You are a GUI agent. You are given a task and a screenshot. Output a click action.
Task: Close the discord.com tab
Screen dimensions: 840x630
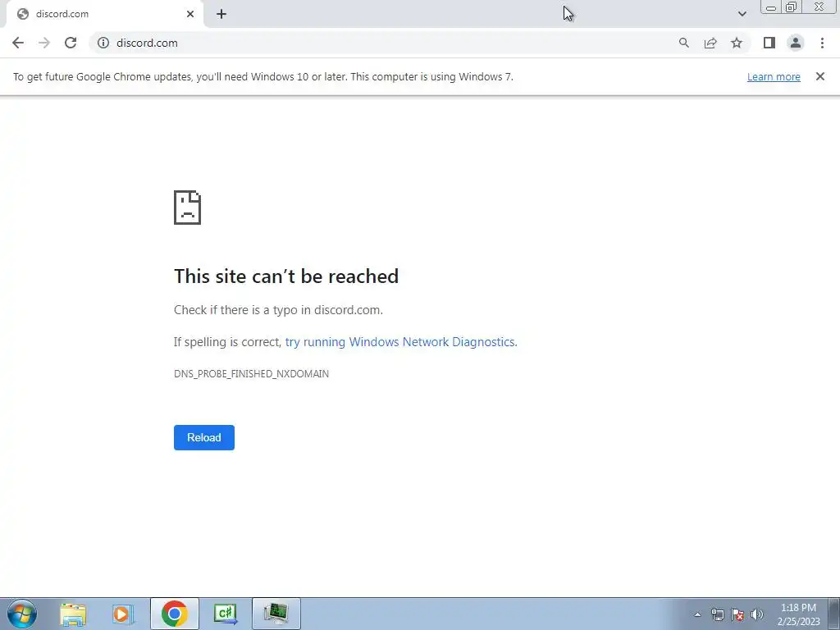coord(190,14)
